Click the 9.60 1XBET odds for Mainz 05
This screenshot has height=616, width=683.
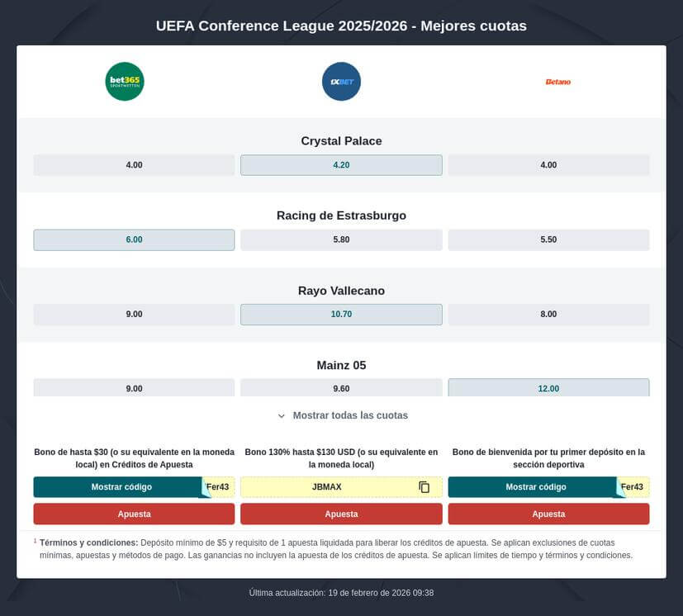341,387
